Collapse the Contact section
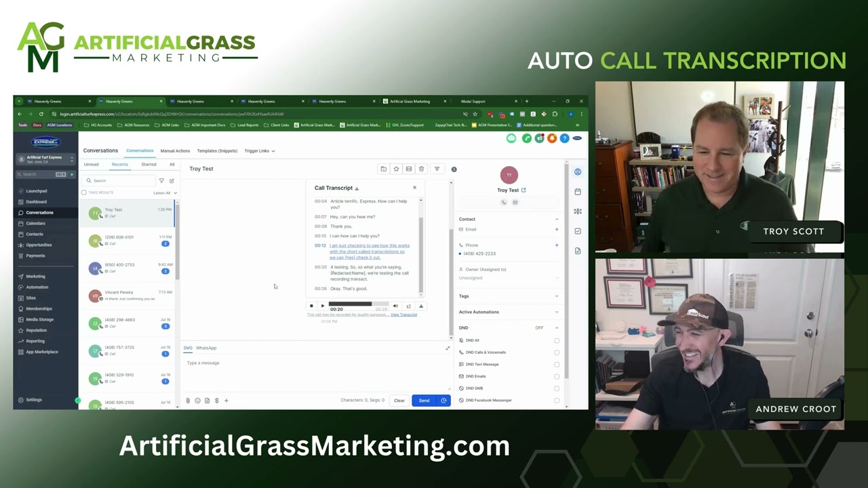This screenshot has height=488, width=868. (557, 219)
